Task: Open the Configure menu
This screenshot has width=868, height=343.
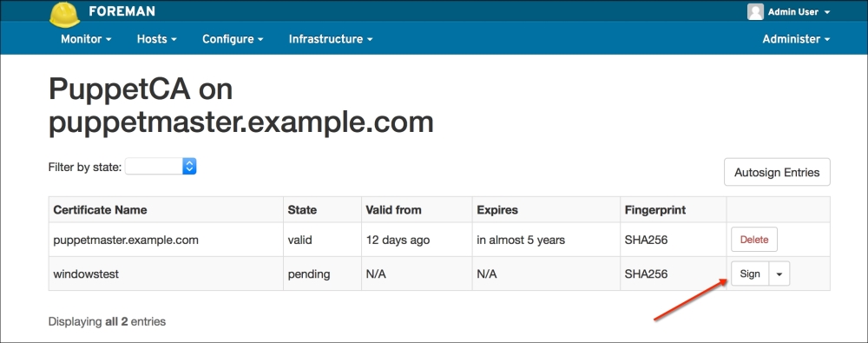Action: (x=233, y=39)
